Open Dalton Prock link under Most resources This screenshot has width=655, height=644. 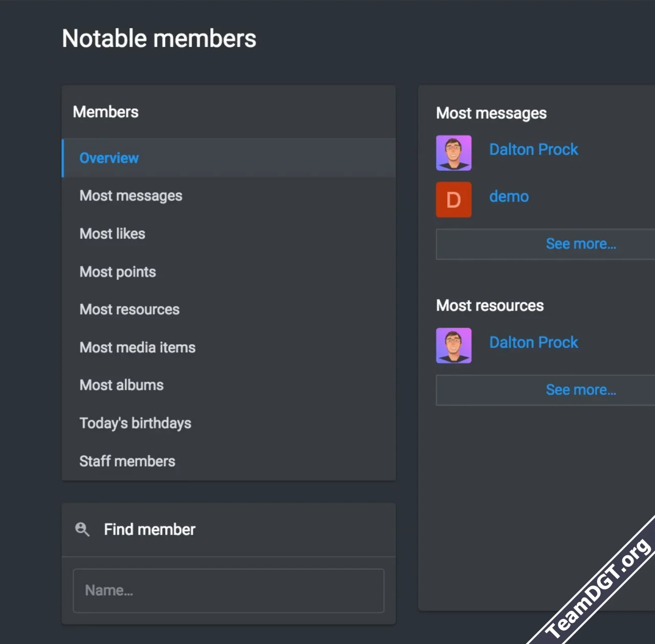[533, 342]
